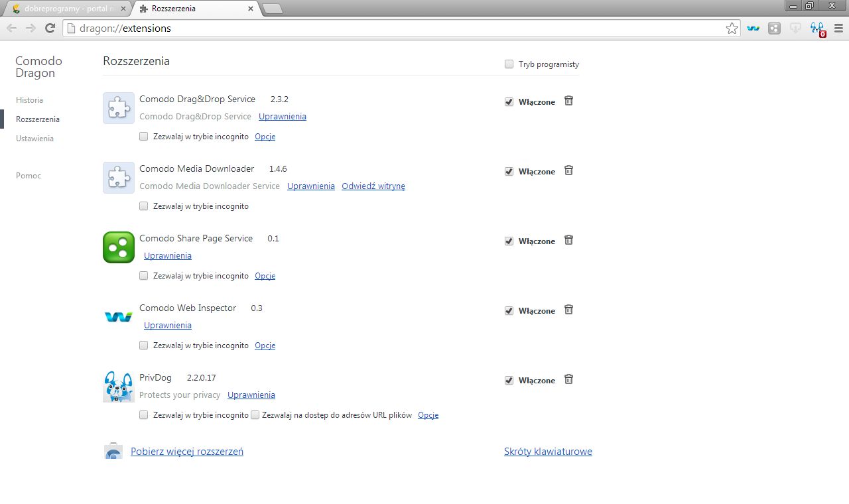Click the PrivDog dog icon
The width and height of the screenshot is (849, 504).
click(x=119, y=387)
